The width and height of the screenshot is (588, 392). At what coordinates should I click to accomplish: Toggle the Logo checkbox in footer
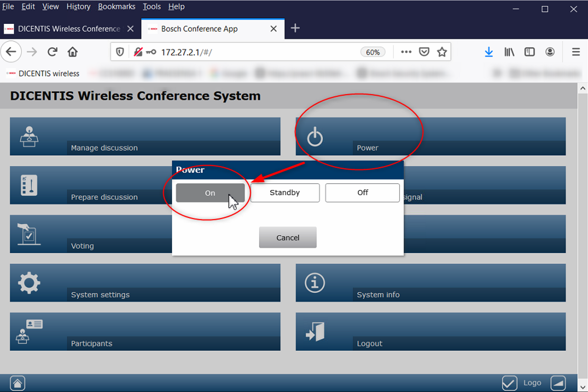(509, 383)
